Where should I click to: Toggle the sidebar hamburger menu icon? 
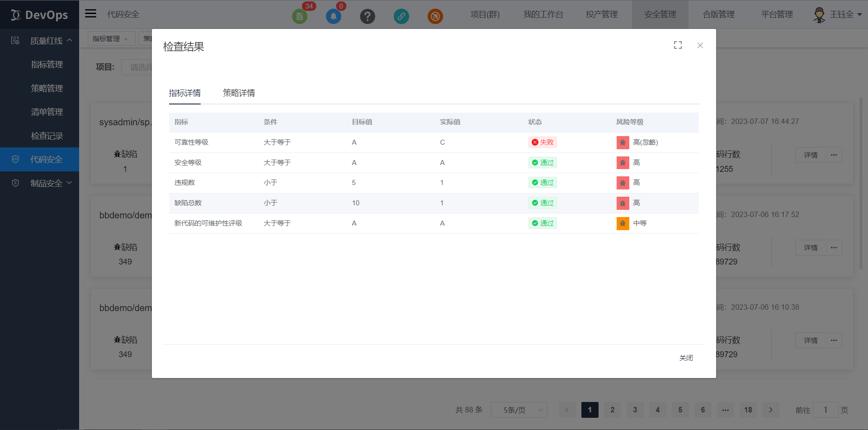(90, 13)
